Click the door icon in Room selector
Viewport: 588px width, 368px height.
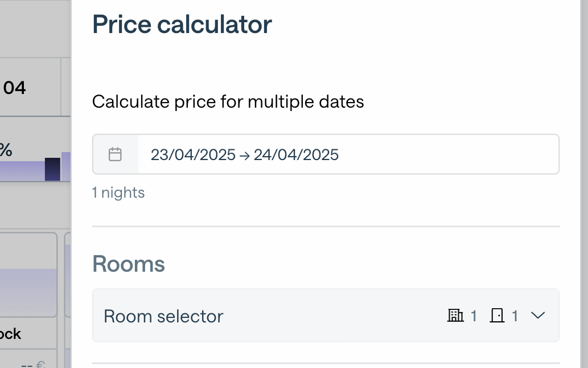497,316
